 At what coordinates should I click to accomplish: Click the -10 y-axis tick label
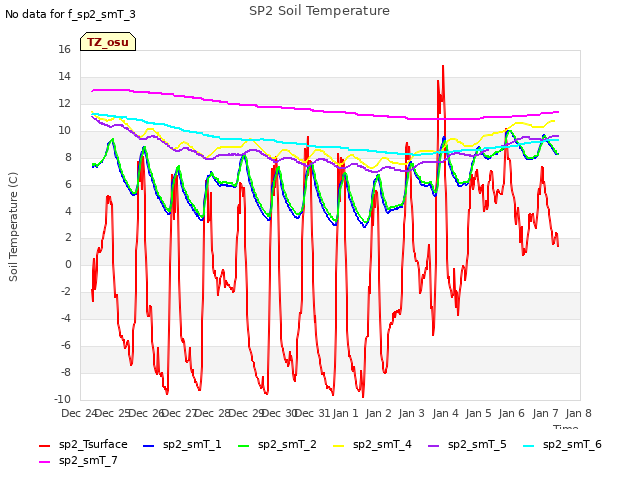tap(62, 399)
